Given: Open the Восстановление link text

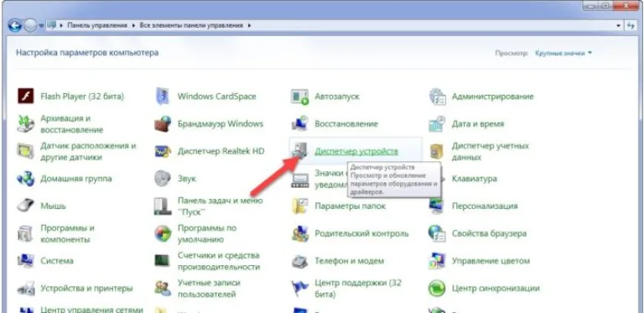Looking at the screenshot, I should [346, 123].
